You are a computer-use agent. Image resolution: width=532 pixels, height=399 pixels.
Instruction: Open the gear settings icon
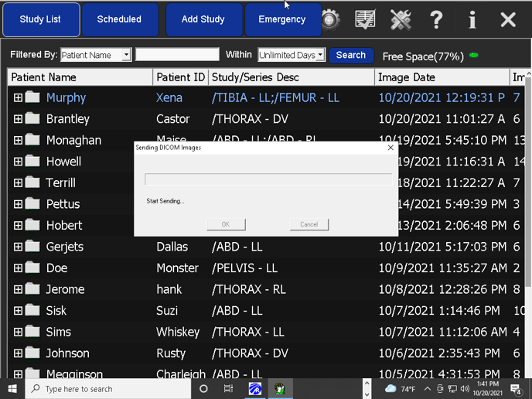pos(331,19)
